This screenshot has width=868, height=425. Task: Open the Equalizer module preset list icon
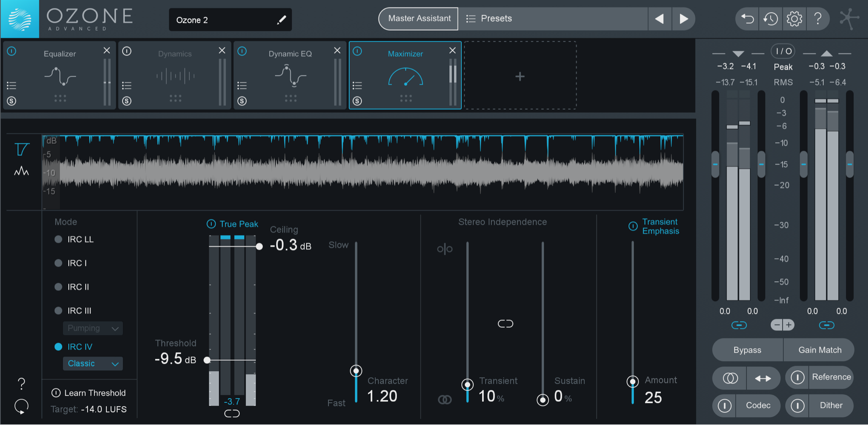(11, 85)
